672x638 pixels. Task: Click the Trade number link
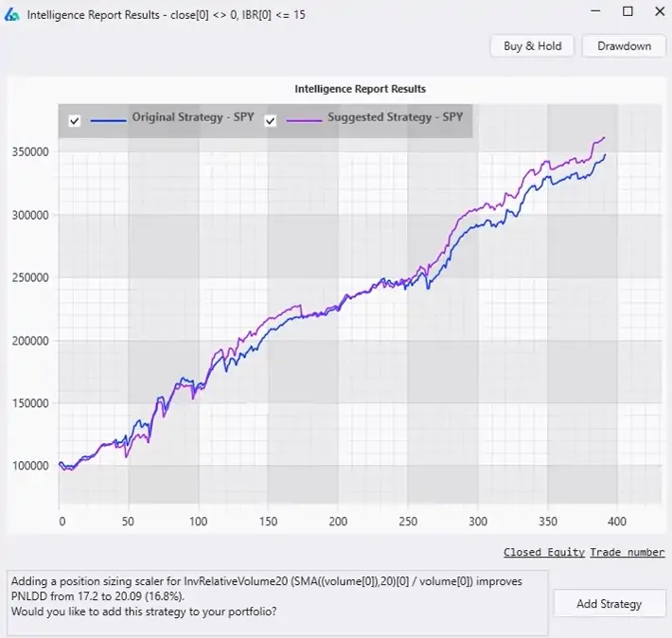(628, 552)
